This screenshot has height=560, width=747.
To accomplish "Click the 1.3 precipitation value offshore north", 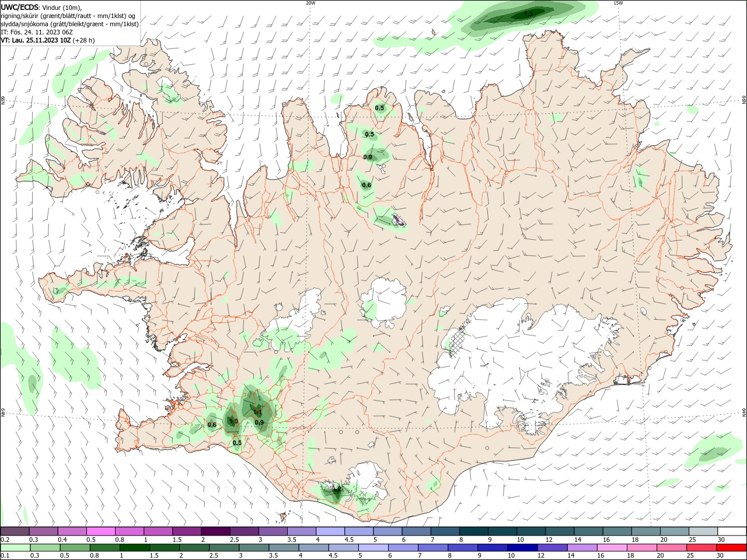I will [x=528, y=14].
